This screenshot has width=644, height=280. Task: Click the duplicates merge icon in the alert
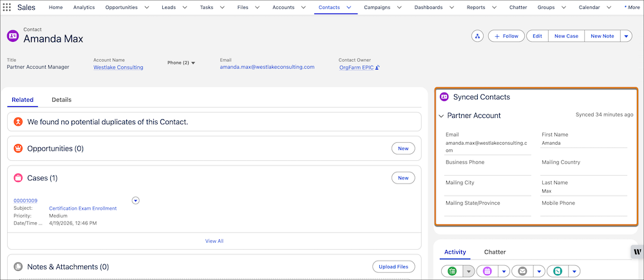pyautogui.click(x=18, y=122)
